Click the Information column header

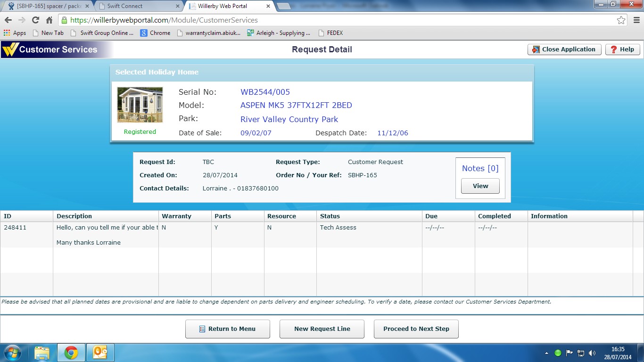point(580,216)
